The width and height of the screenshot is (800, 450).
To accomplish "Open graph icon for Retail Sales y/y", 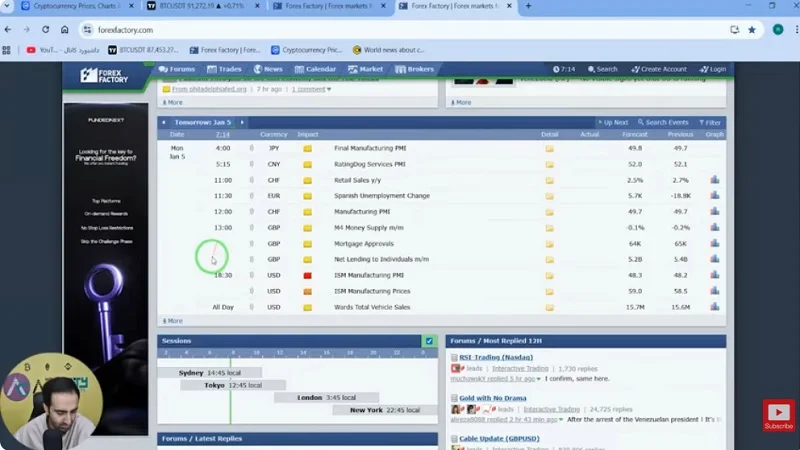I will pos(714,180).
